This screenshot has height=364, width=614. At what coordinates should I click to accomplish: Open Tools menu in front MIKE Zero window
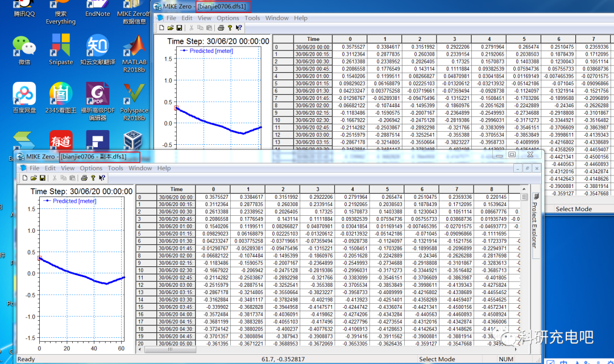click(x=115, y=168)
